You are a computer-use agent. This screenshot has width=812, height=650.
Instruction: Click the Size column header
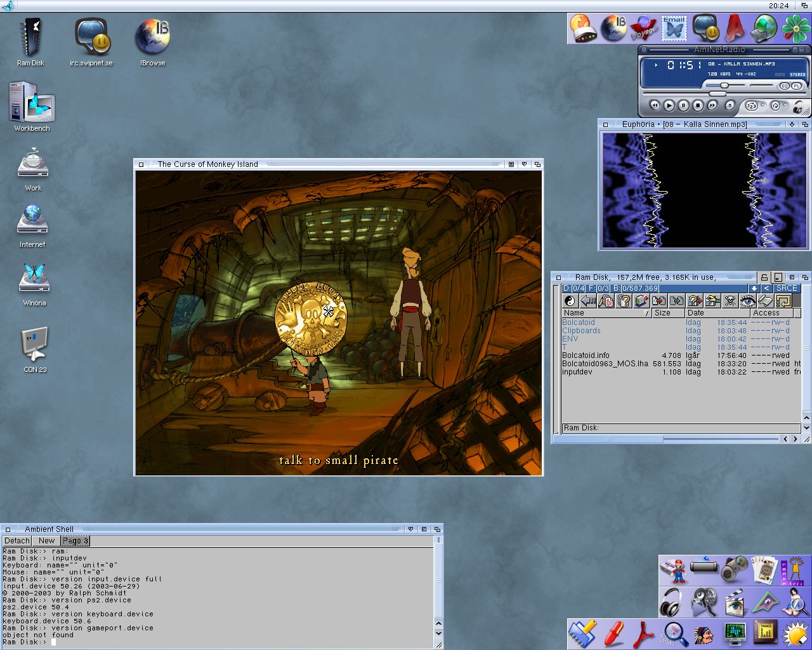tap(668, 313)
